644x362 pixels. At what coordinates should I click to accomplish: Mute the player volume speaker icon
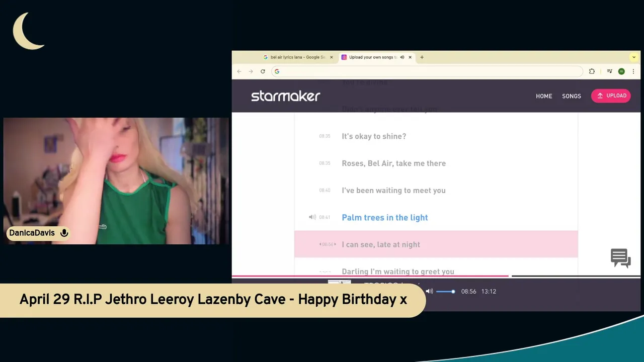pyautogui.click(x=429, y=291)
